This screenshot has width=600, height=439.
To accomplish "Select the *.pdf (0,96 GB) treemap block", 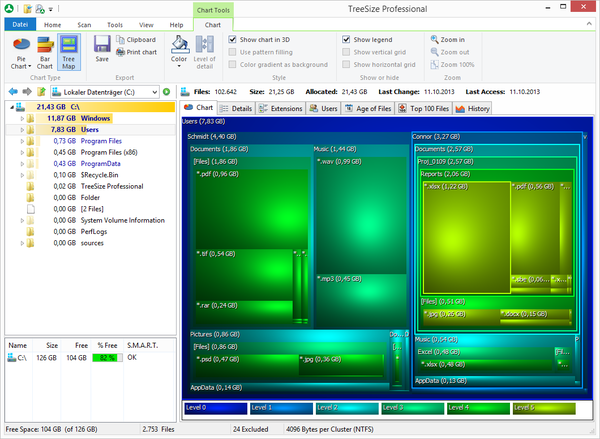I will tap(251, 209).
